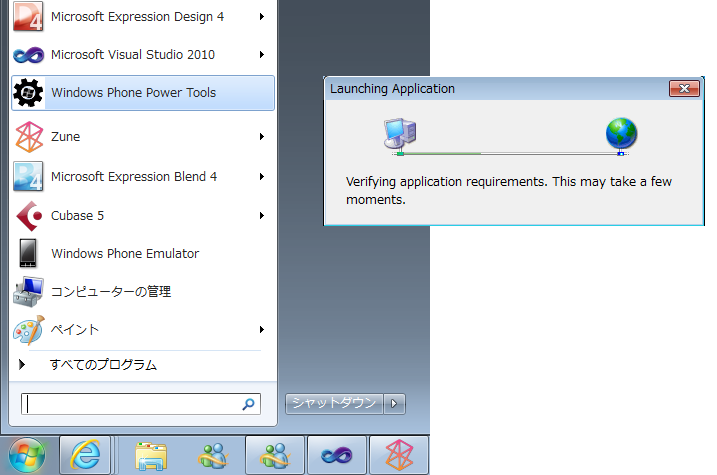Open the Windows Start orb
This screenshot has height=475, width=717.
(27, 455)
